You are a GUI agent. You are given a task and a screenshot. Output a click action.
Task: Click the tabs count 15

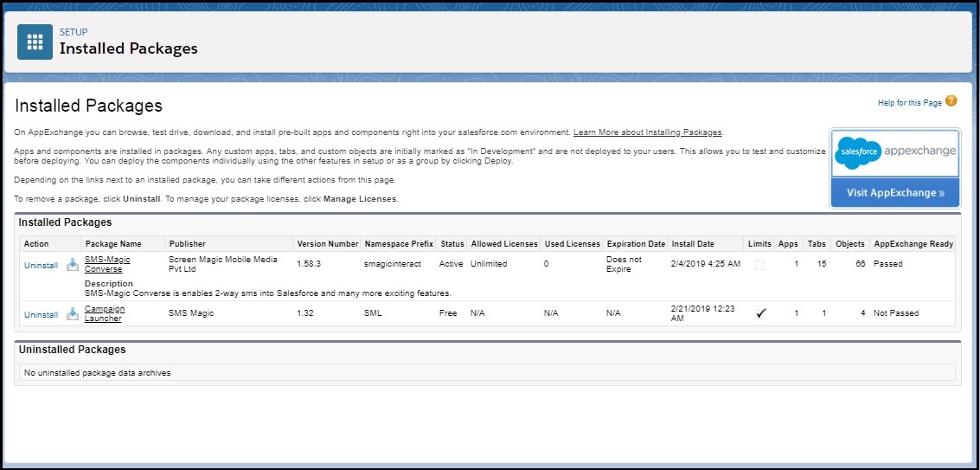click(821, 264)
